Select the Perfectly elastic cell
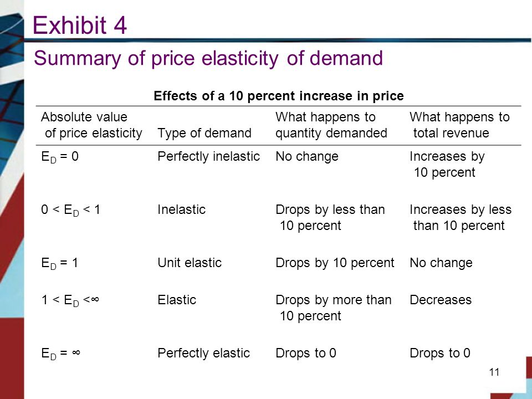 [x=203, y=353]
